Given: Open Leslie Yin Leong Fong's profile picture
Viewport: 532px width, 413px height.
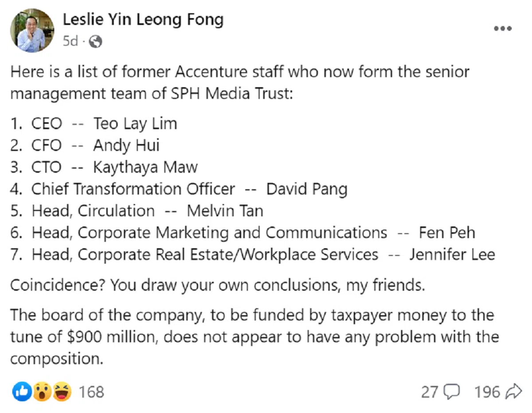Looking at the screenshot, I should pyautogui.click(x=32, y=30).
